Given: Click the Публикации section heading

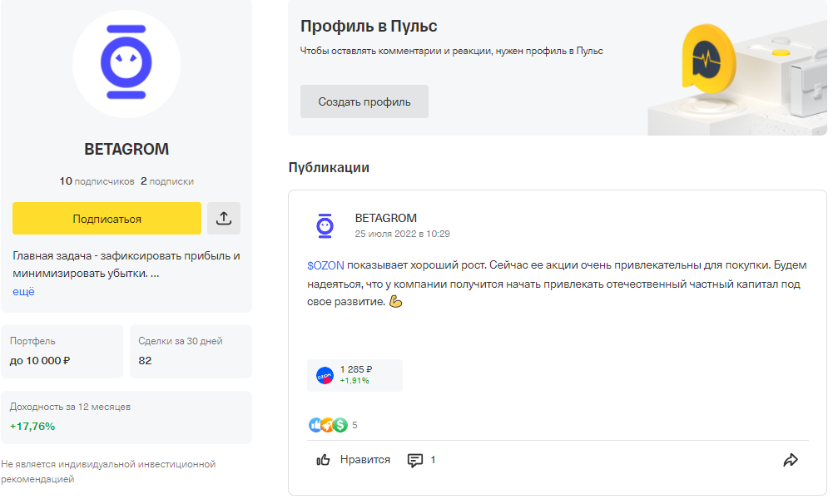Looking at the screenshot, I should 329,167.
